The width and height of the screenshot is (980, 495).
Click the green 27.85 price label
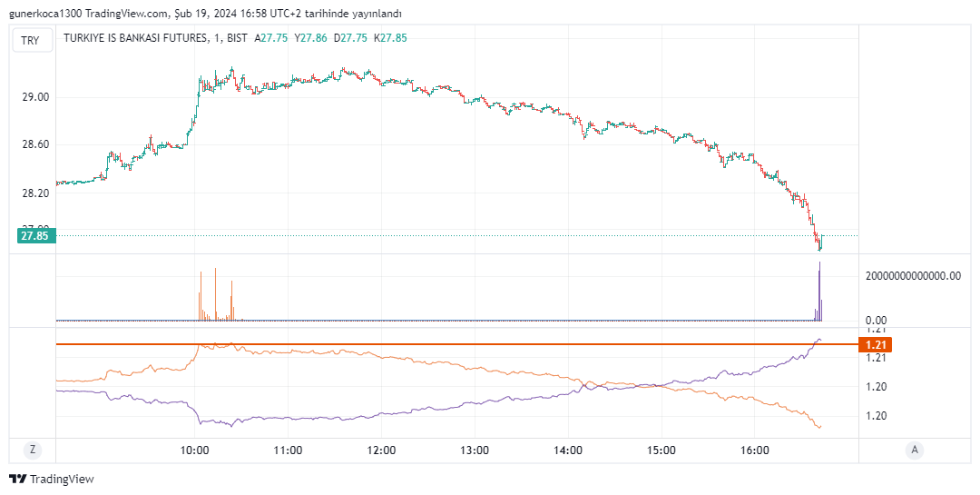pyautogui.click(x=35, y=236)
